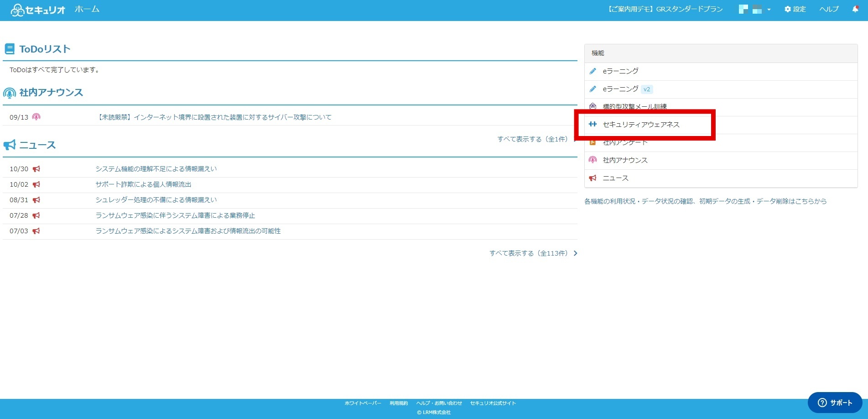Open ニュース in 機能 panel
The width and height of the screenshot is (868, 419).
click(616, 178)
